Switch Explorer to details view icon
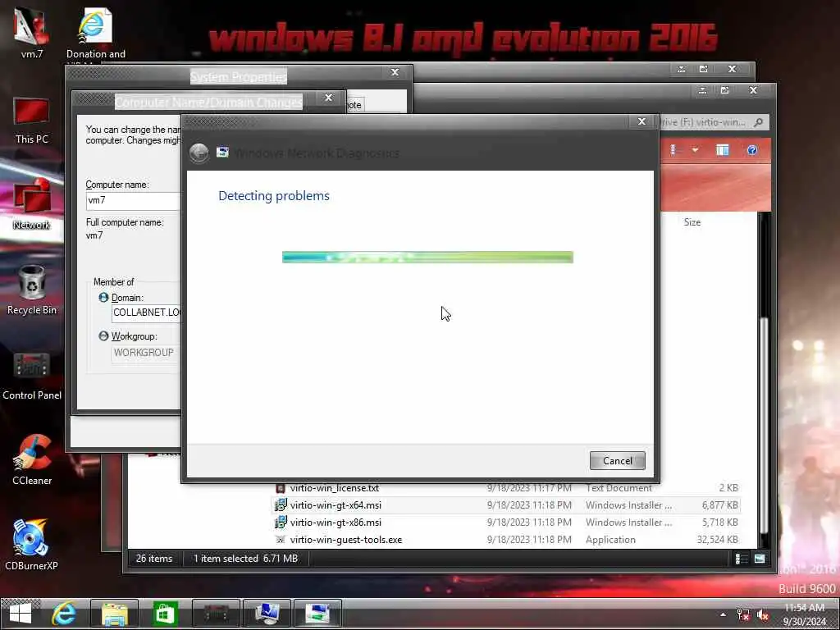 click(742, 559)
